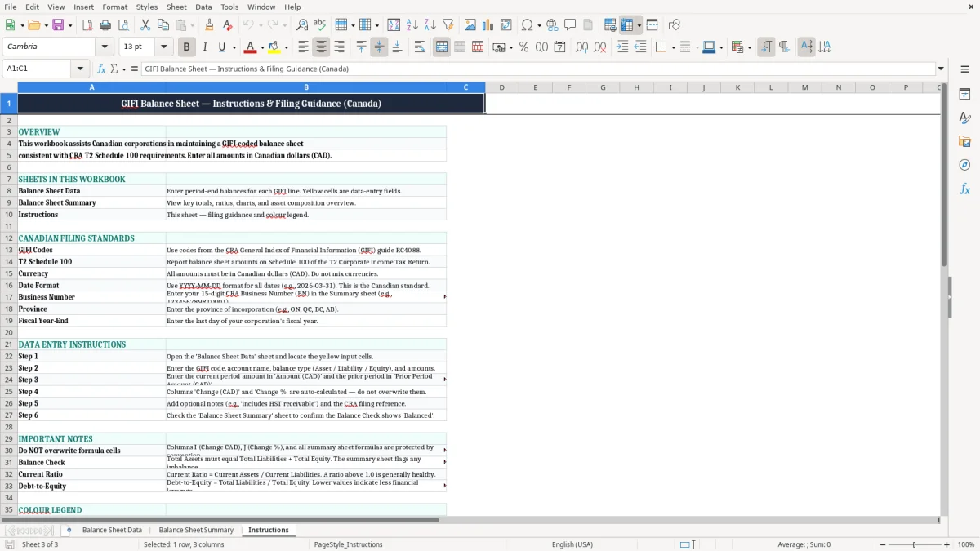
Task: Click the Clear Direct Formatting icon
Action: [228, 25]
